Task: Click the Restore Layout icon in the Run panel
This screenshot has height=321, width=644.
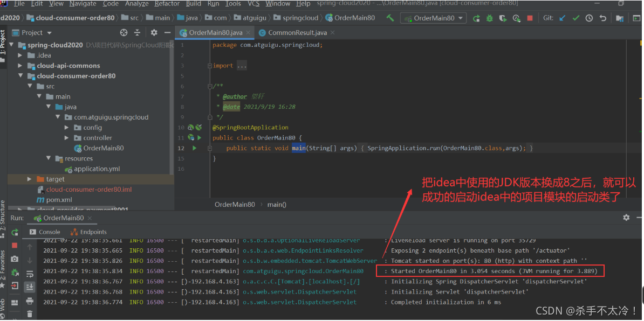Action: point(15,303)
